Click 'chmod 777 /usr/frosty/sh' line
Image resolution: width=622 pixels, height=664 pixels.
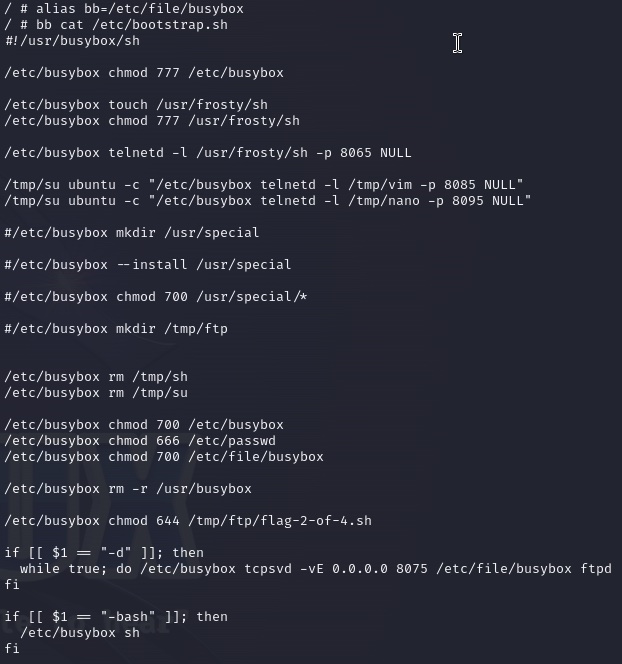pyautogui.click(x=152, y=121)
